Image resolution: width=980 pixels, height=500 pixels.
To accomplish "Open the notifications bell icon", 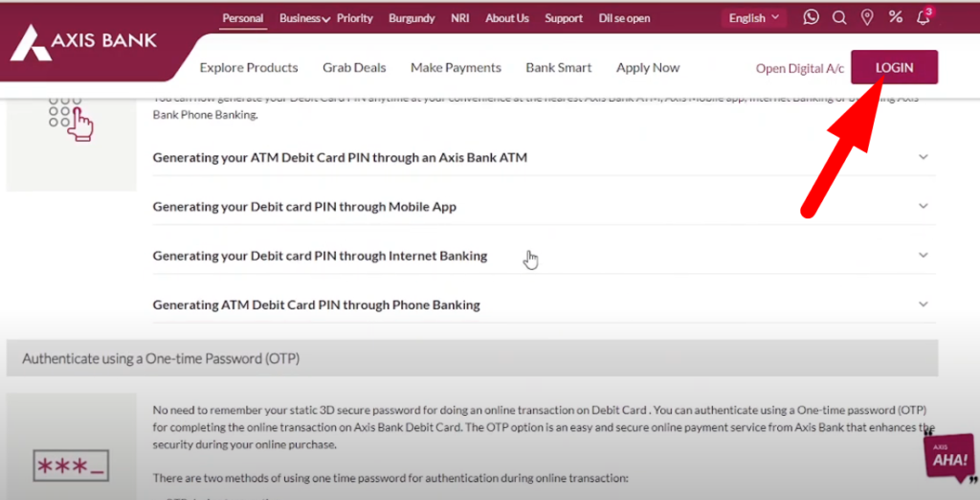I will coord(924,17).
